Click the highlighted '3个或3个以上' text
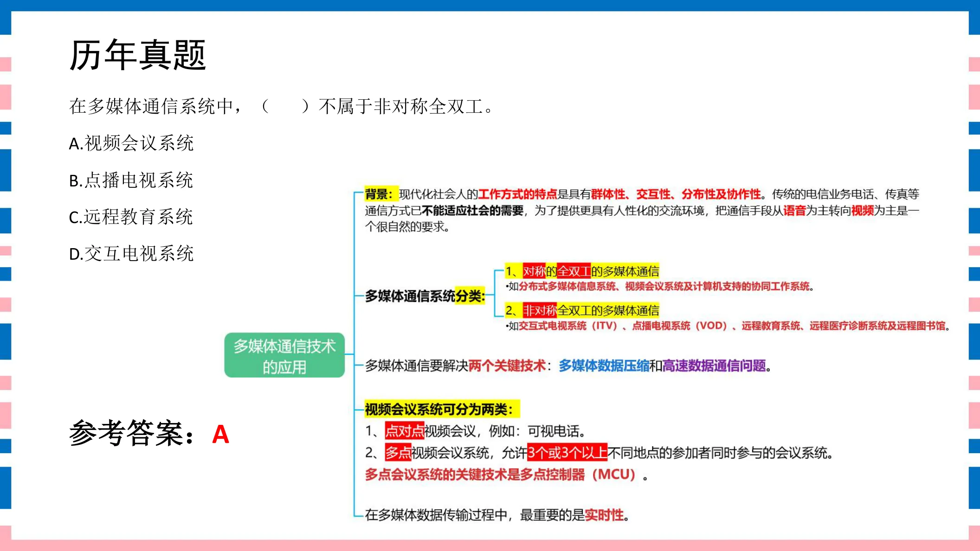This screenshot has width=980, height=551. 567,452
